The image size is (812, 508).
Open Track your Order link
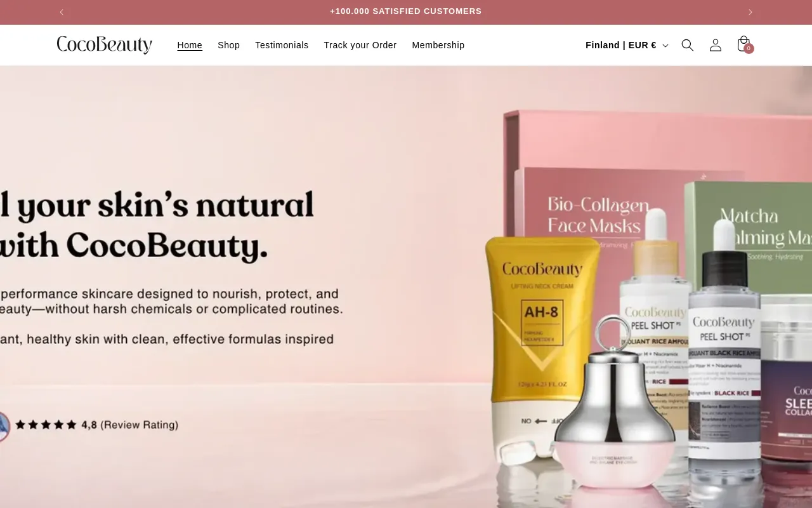(360, 45)
